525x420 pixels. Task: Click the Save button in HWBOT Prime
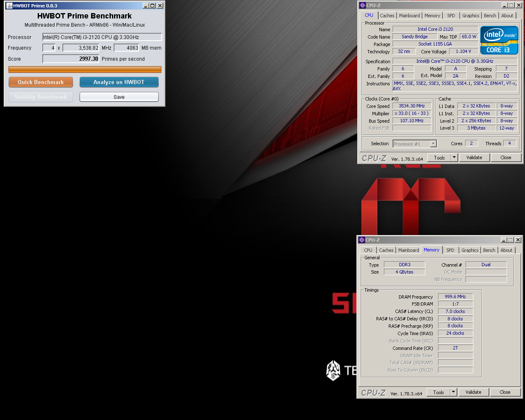pyautogui.click(x=119, y=97)
